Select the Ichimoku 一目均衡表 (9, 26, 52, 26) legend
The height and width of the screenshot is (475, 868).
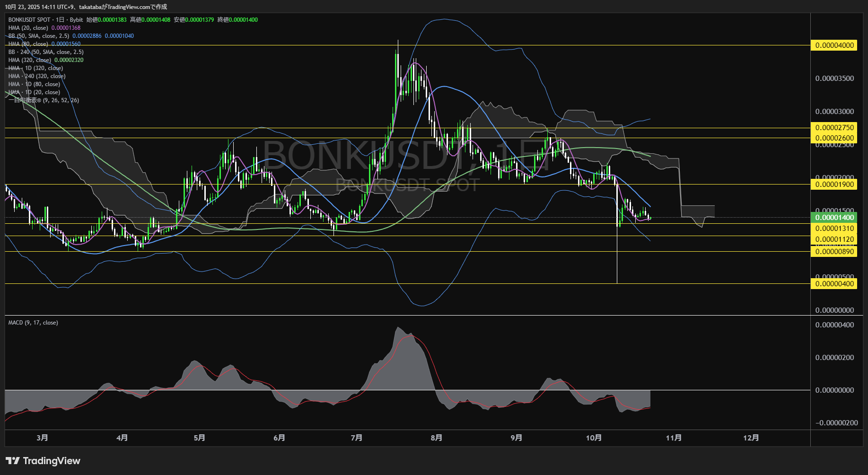click(x=44, y=100)
